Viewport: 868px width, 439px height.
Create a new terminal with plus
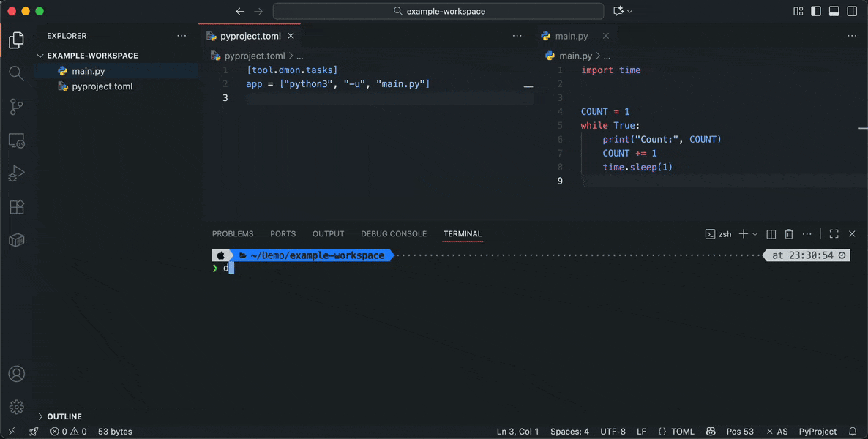744,234
